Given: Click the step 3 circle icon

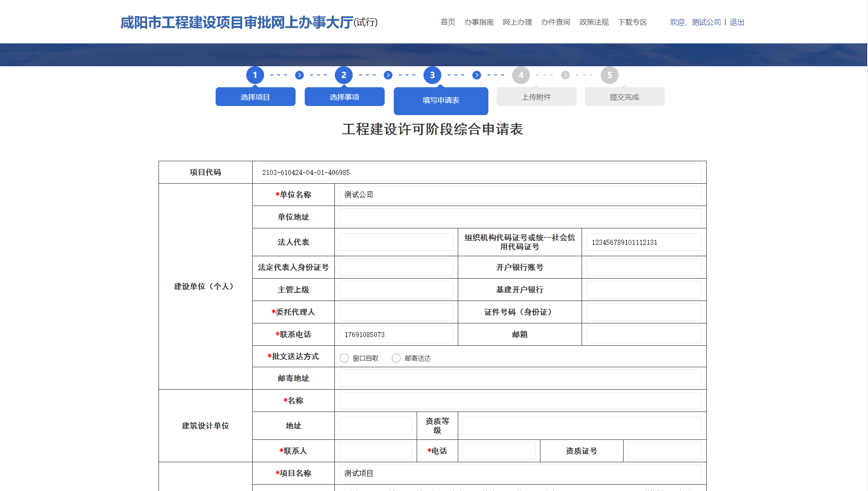Looking at the screenshot, I should pos(432,75).
